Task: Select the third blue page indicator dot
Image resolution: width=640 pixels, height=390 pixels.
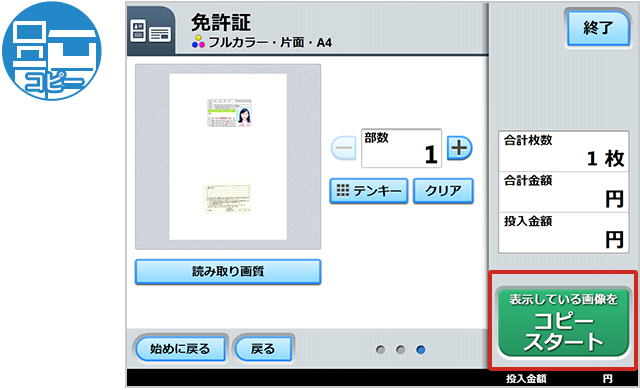Action: coord(421,350)
